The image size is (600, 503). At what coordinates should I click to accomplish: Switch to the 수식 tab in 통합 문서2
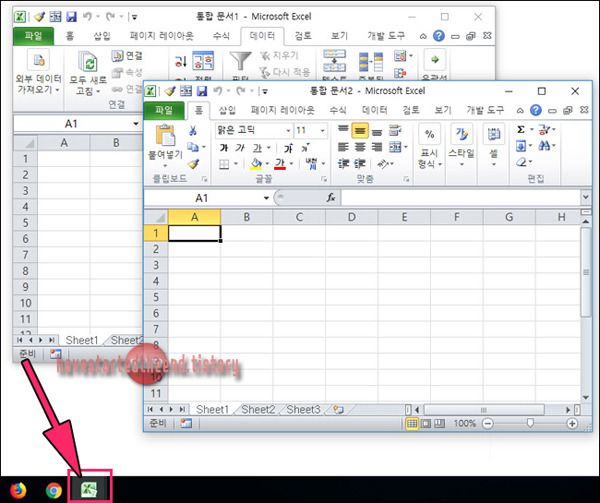click(x=338, y=110)
